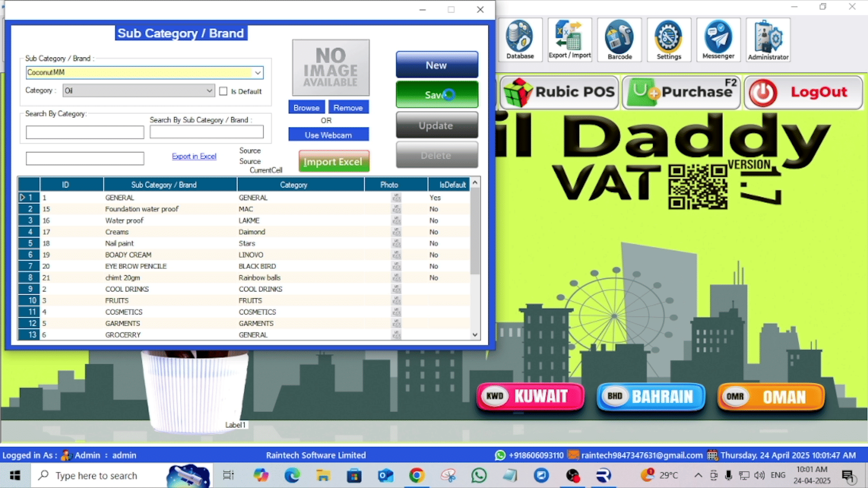
Task: Click the Import Excel button
Action: (334, 161)
